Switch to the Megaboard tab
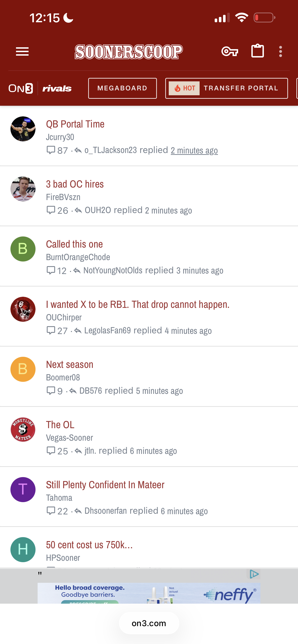This screenshot has height=644, width=298. point(122,88)
